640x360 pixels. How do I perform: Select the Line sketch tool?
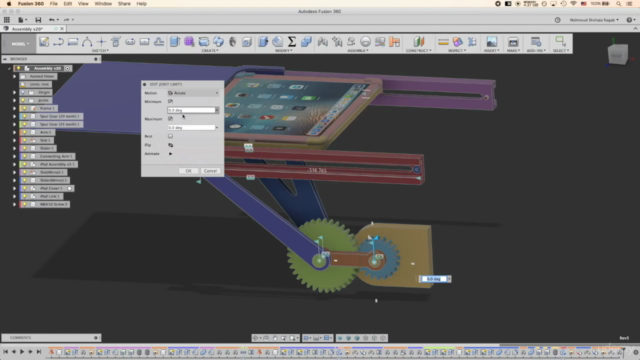[58, 42]
